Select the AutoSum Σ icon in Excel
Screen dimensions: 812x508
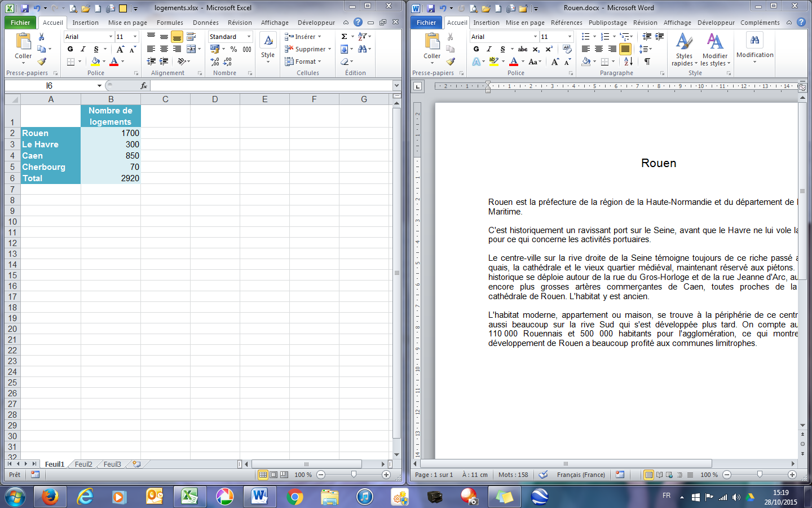tap(345, 36)
